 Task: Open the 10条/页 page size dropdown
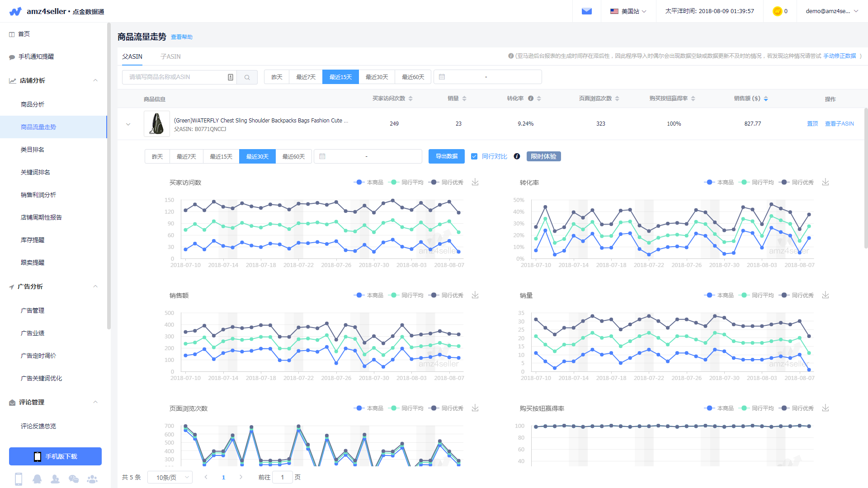[x=170, y=477]
